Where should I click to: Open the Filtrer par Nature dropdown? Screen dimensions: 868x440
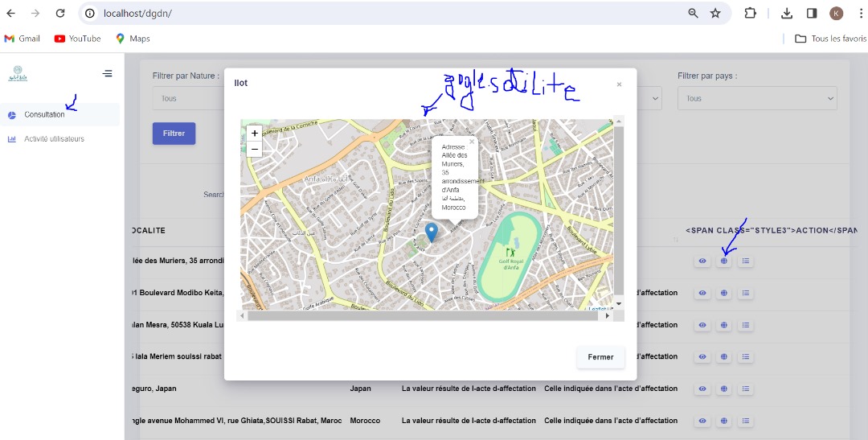point(187,98)
